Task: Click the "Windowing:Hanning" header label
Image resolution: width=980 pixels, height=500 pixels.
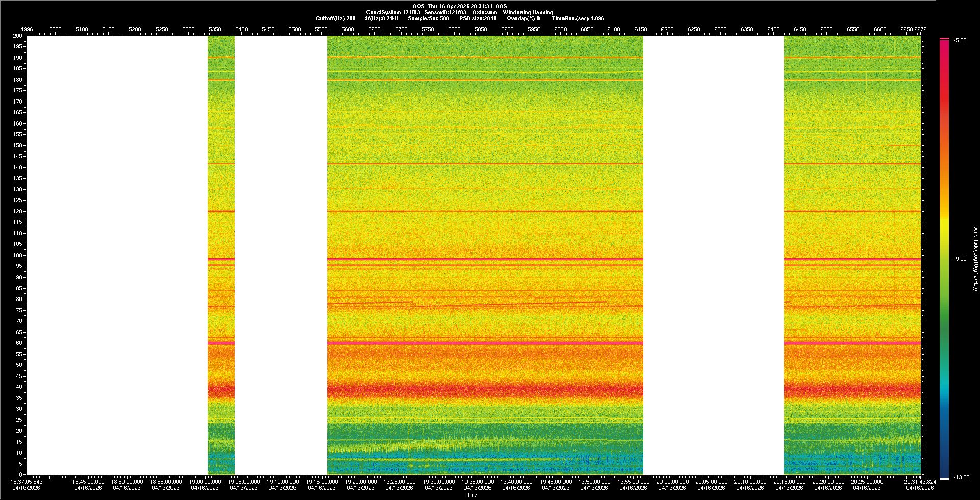Action: coord(528,12)
